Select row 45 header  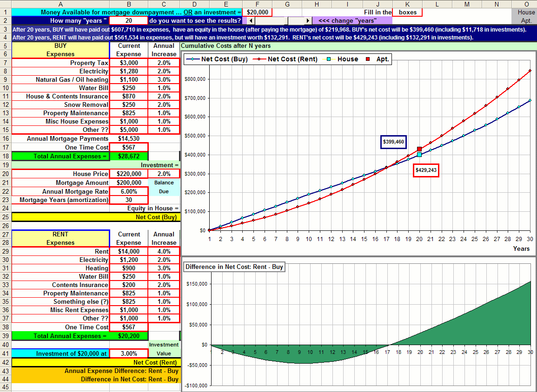[6, 387]
